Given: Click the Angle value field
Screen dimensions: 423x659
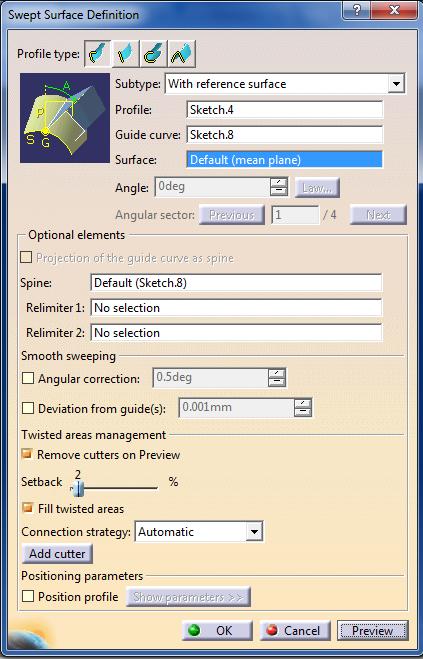Looking at the screenshot, I should (212, 187).
